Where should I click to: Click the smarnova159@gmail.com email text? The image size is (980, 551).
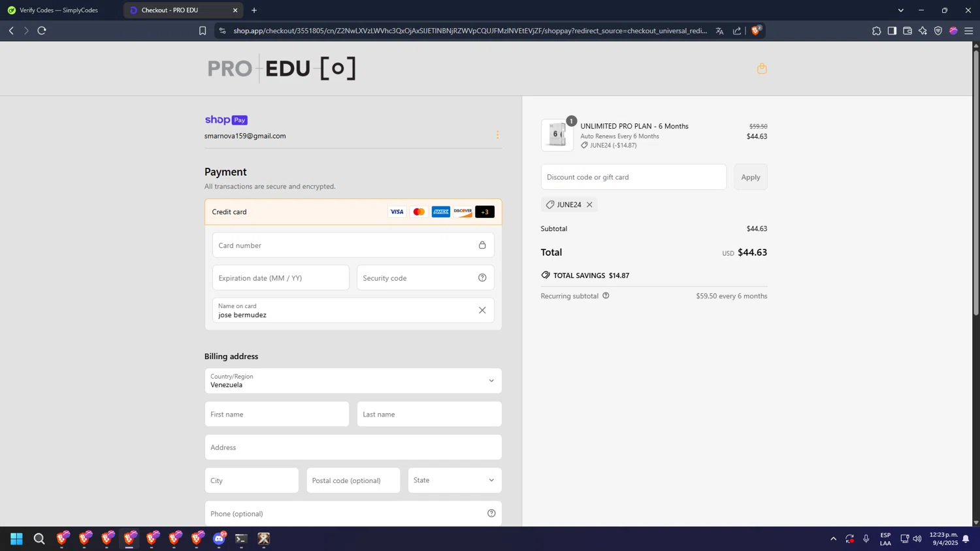coord(245,136)
